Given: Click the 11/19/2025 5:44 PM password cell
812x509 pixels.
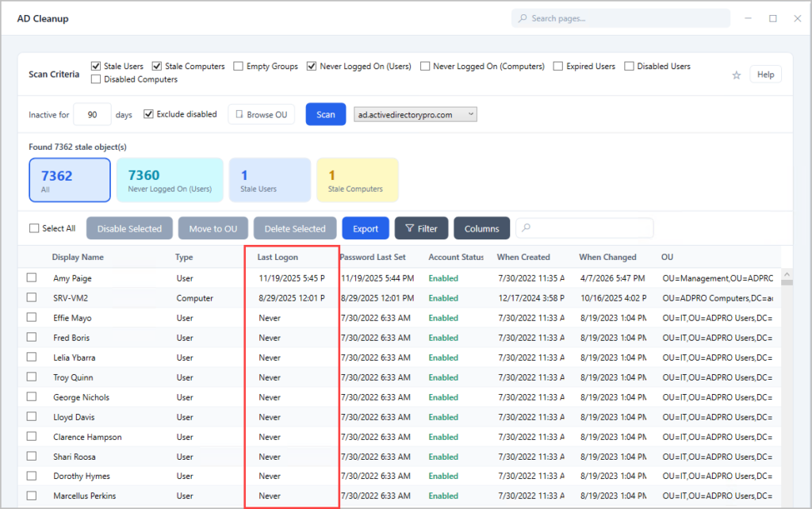Looking at the screenshot, I should (x=377, y=278).
